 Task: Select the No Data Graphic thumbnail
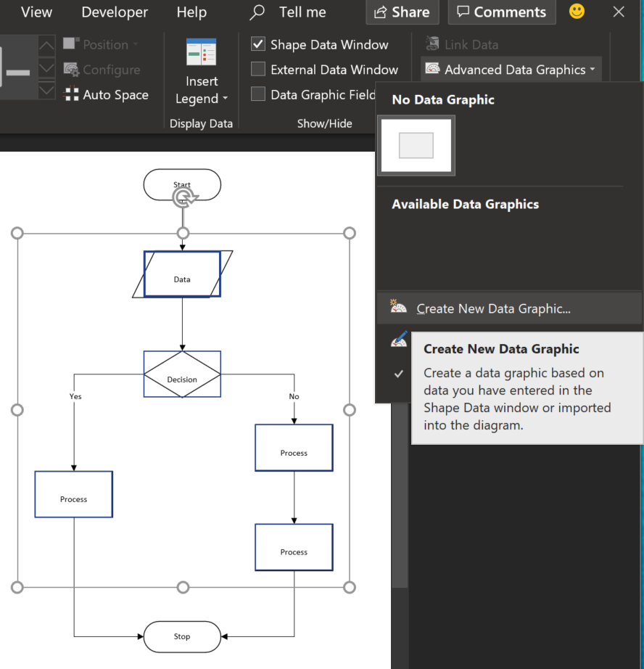[x=416, y=145]
